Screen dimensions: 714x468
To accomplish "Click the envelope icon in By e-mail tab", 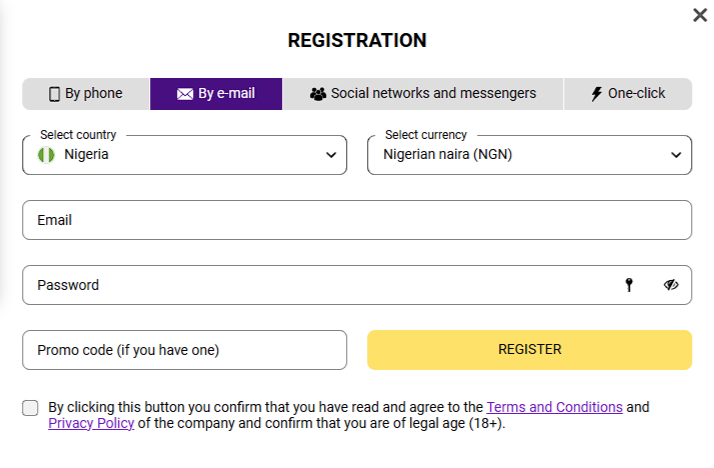I will (x=185, y=94).
